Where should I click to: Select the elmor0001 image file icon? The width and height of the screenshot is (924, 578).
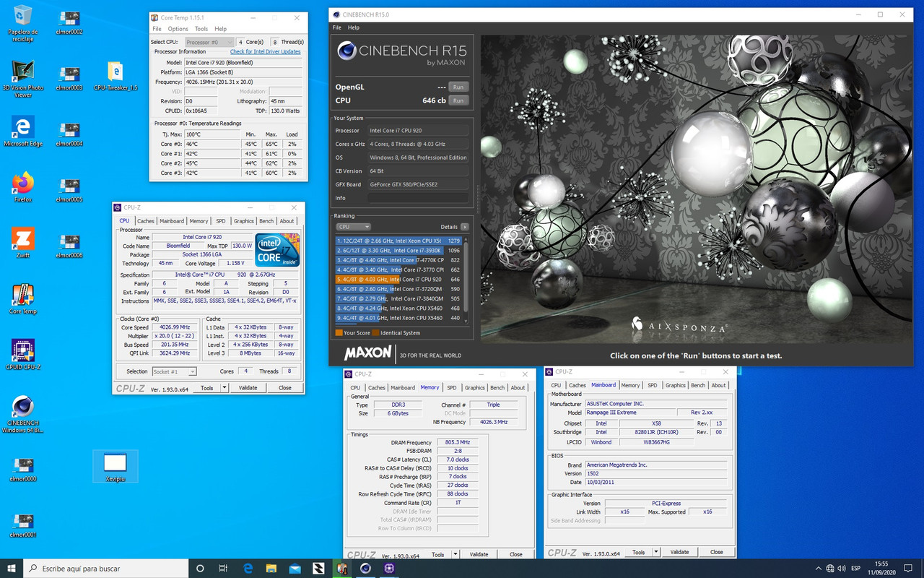pos(23,525)
